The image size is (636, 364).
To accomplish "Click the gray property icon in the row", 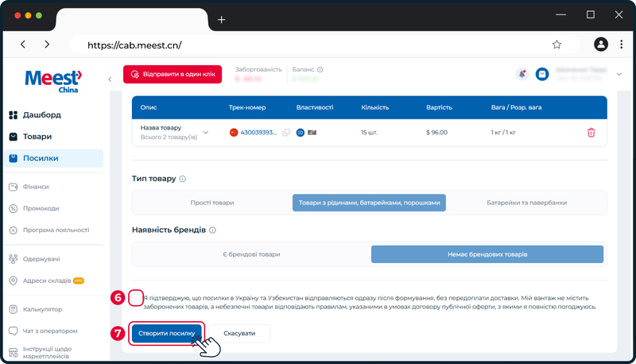I will [x=312, y=132].
